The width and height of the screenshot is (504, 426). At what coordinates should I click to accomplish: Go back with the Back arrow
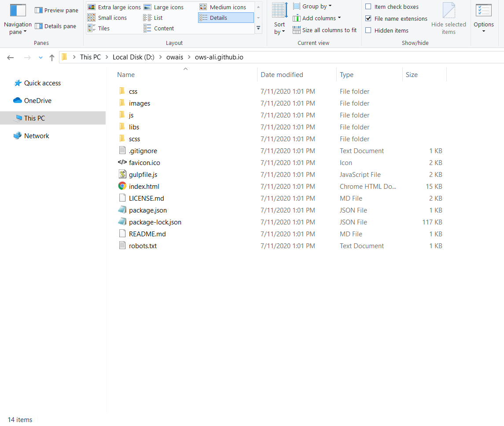(x=11, y=58)
